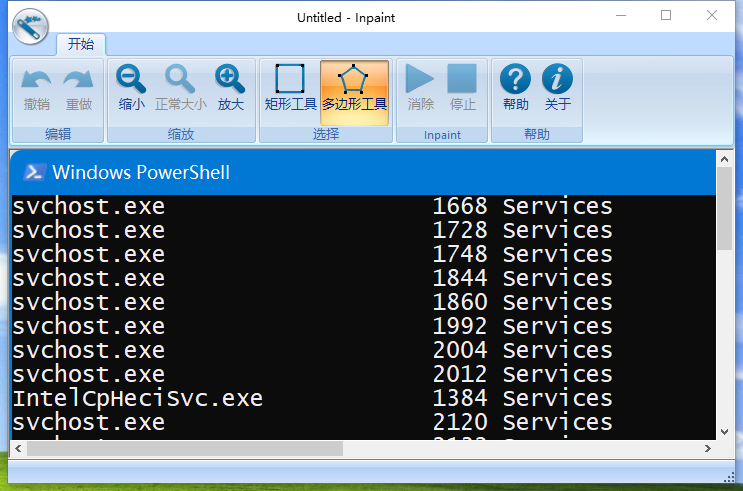Image resolution: width=743 pixels, height=491 pixels.
Task: Zoom out using 缩小
Action: 132,90
